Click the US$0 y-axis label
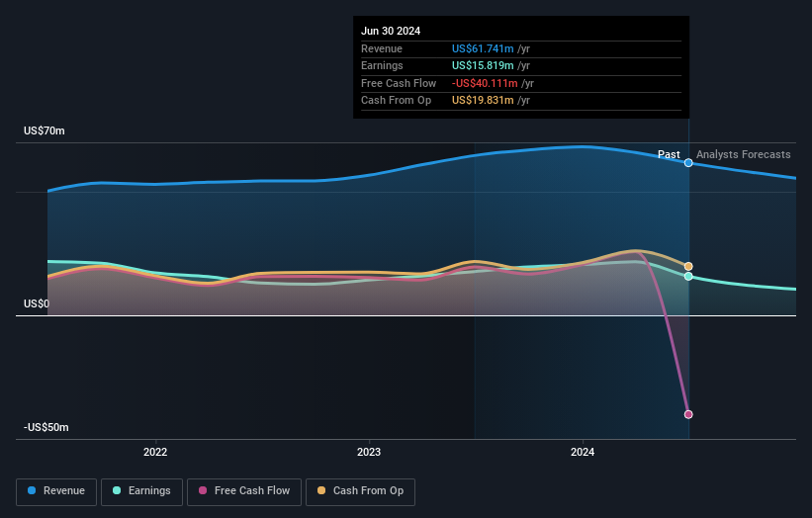 (37, 303)
